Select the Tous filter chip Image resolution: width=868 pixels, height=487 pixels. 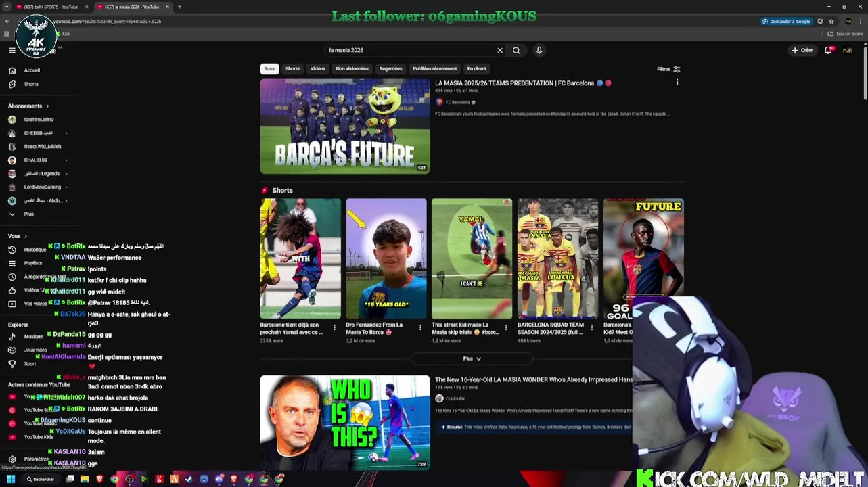point(269,68)
